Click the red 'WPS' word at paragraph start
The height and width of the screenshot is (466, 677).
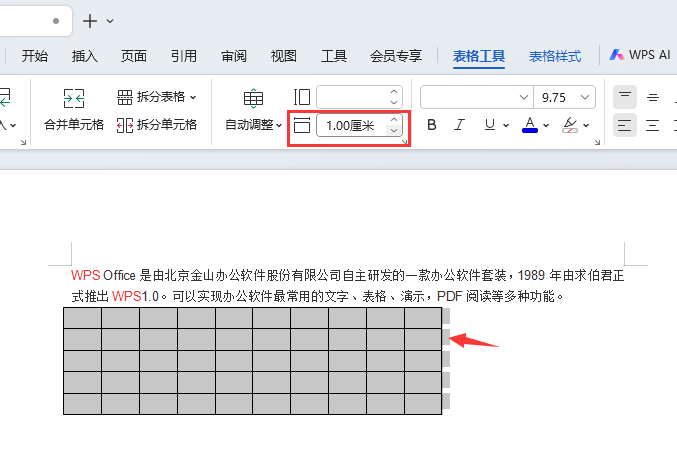[x=85, y=275]
